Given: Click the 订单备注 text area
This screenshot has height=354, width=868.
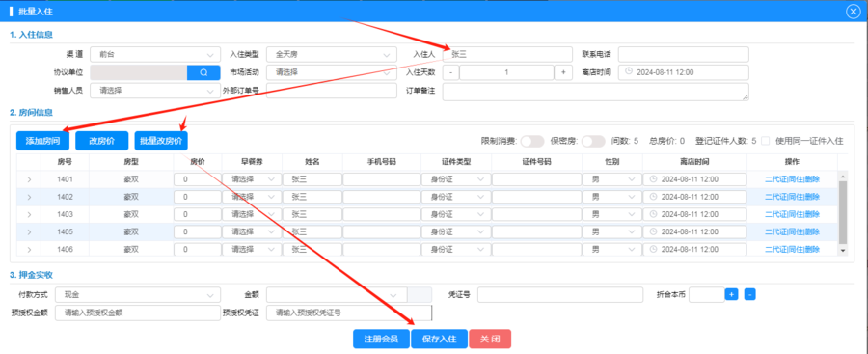Looking at the screenshot, I should 596,92.
